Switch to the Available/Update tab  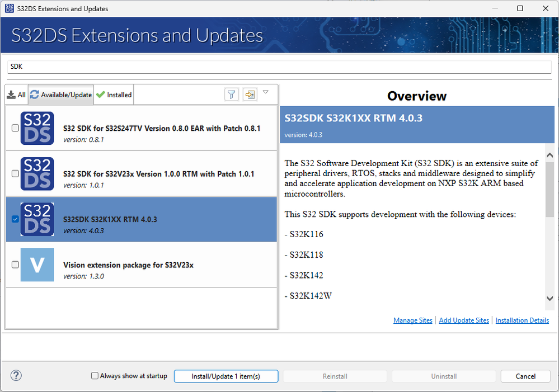click(61, 95)
